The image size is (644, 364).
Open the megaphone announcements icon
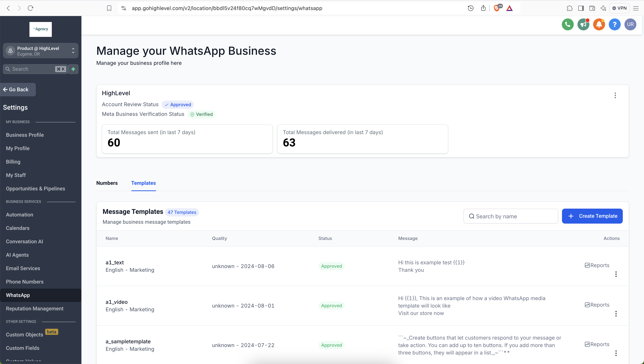tap(583, 25)
